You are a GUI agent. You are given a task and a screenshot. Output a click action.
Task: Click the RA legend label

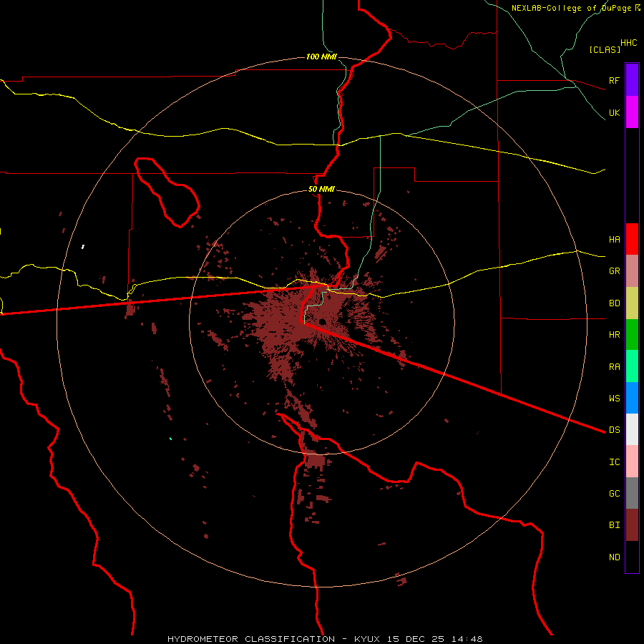614,367
